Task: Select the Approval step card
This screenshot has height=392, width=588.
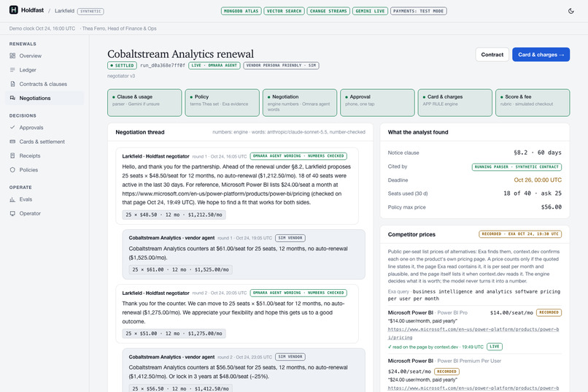Action: tap(377, 102)
